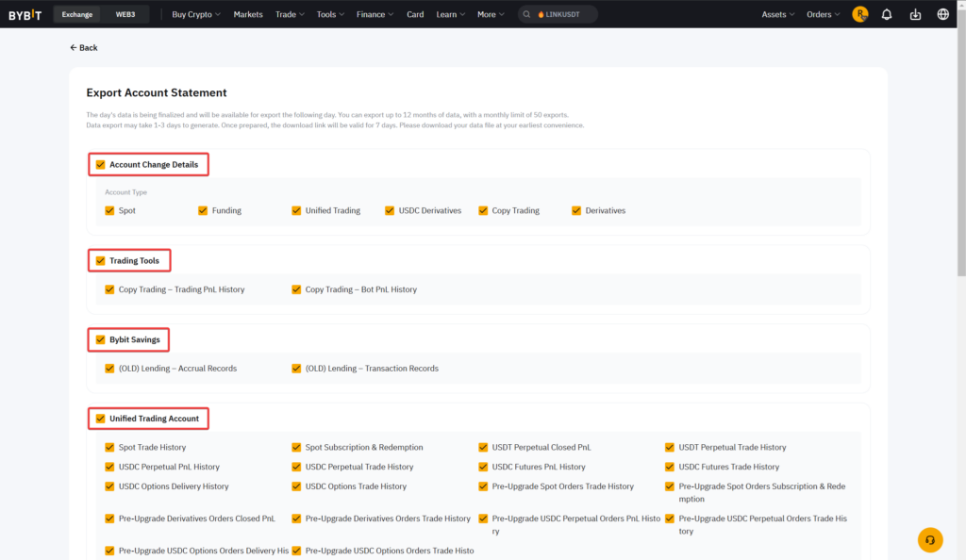Uncheck USDC Futures PnL History
The height and width of the screenshot is (560, 966).
pyautogui.click(x=483, y=467)
